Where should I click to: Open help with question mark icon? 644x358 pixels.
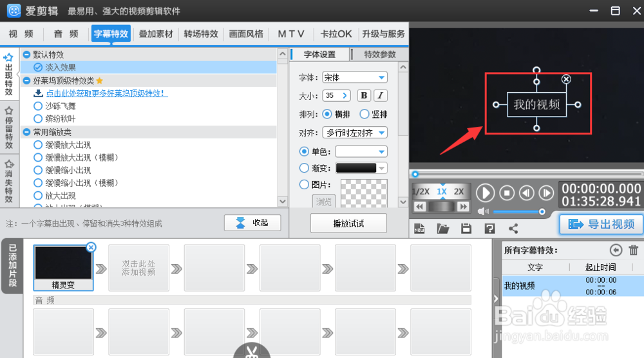tap(489, 229)
